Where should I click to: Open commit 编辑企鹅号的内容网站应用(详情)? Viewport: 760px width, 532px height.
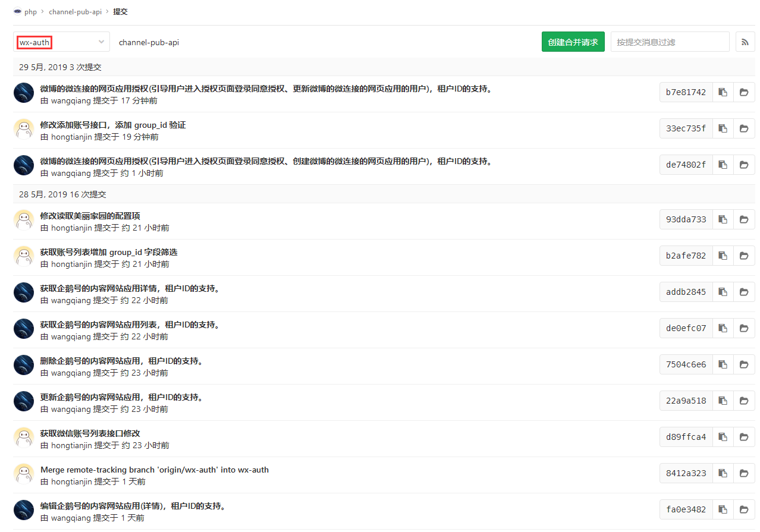click(134, 506)
